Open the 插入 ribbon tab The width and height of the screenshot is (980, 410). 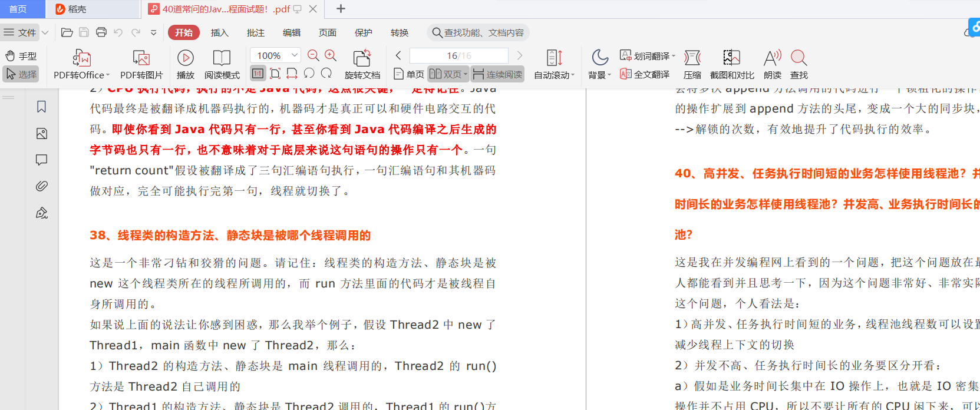click(220, 32)
